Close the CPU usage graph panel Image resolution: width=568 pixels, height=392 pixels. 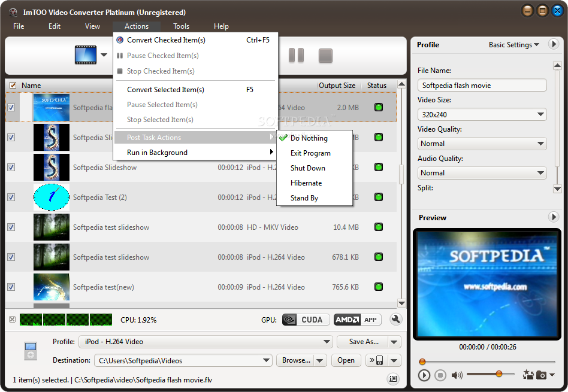click(x=13, y=319)
